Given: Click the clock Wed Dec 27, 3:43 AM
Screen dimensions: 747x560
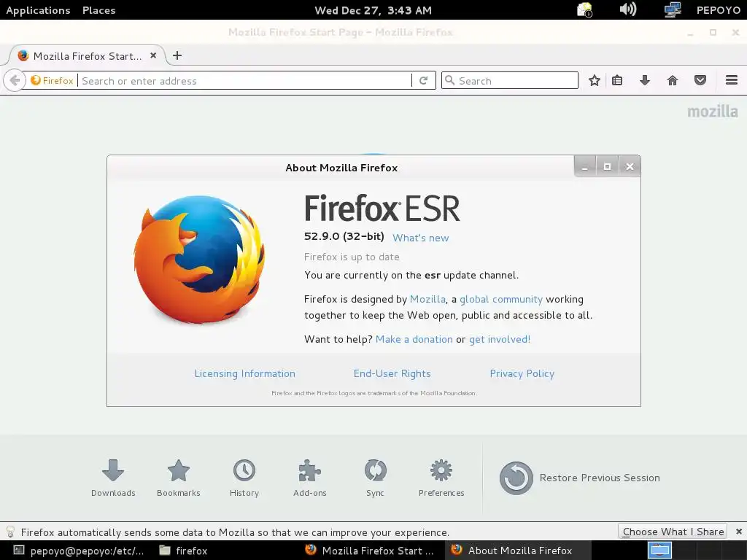Looking at the screenshot, I should point(373,10).
